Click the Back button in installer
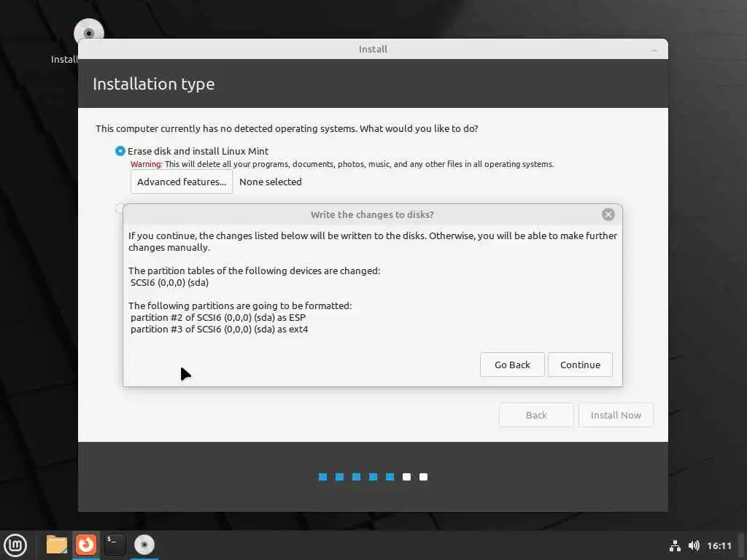 (x=536, y=415)
